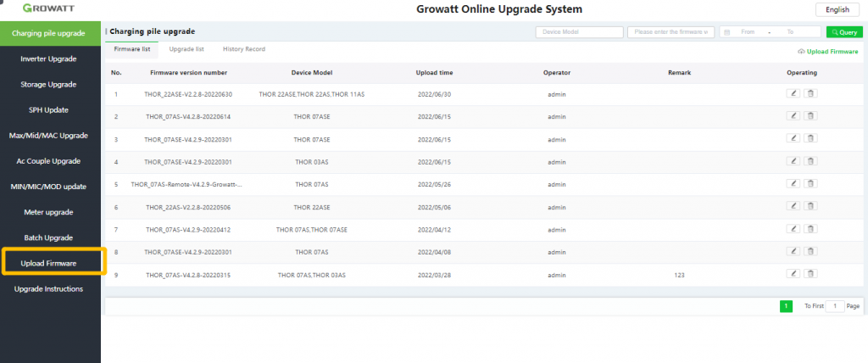Delete firmware THOR_22ASE-V2.2.8-20220630 trash icon
This screenshot has width=868, height=363.
pyautogui.click(x=810, y=93)
